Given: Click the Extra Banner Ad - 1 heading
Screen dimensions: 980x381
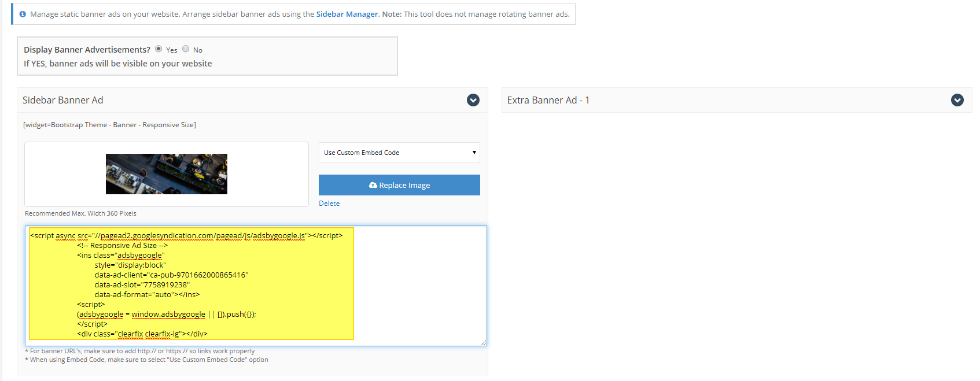Looking at the screenshot, I should coord(548,100).
